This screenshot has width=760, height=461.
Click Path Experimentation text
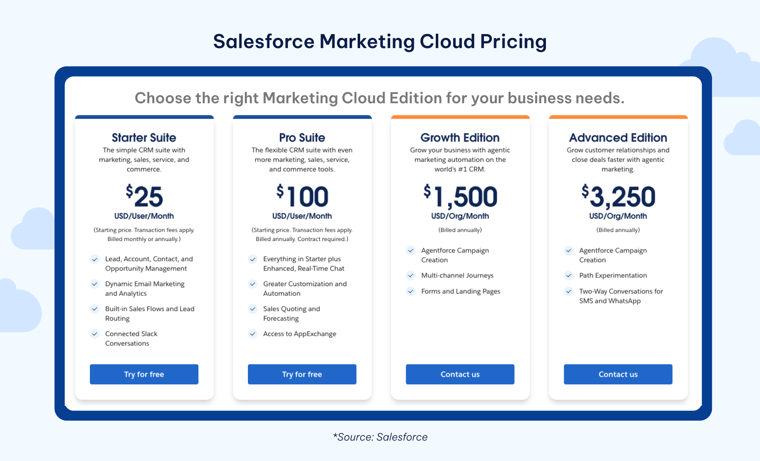click(x=613, y=275)
